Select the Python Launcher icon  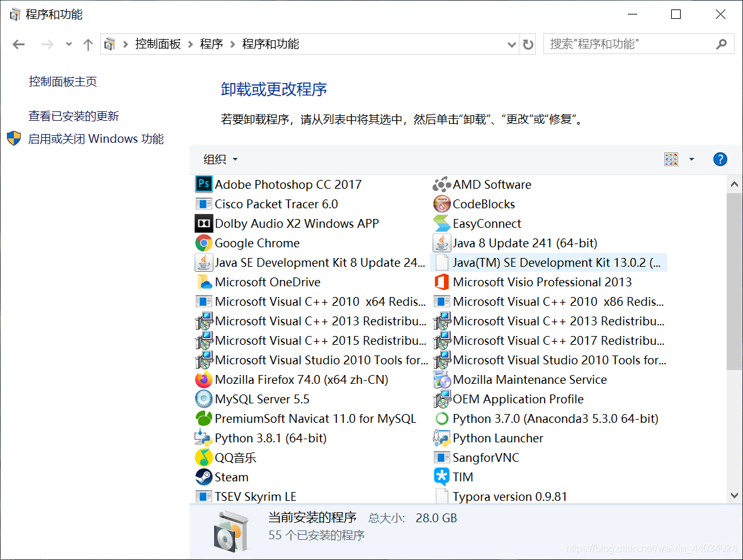tap(441, 438)
